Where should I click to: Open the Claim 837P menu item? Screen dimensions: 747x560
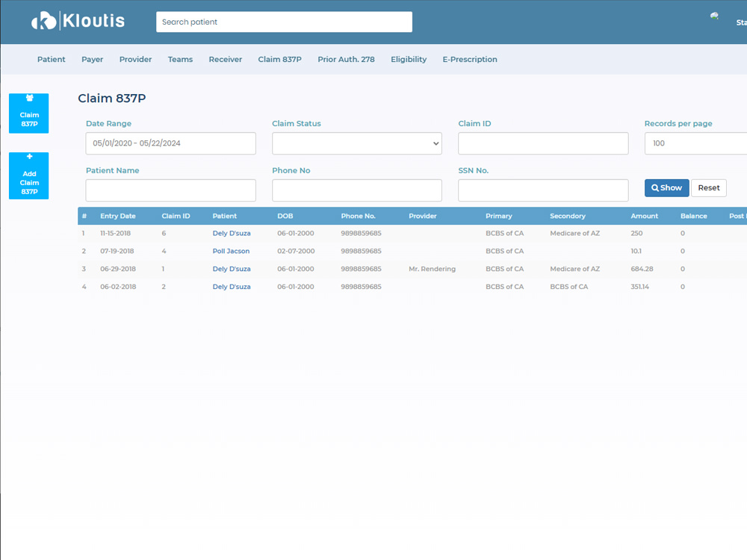click(x=279, y=59)
